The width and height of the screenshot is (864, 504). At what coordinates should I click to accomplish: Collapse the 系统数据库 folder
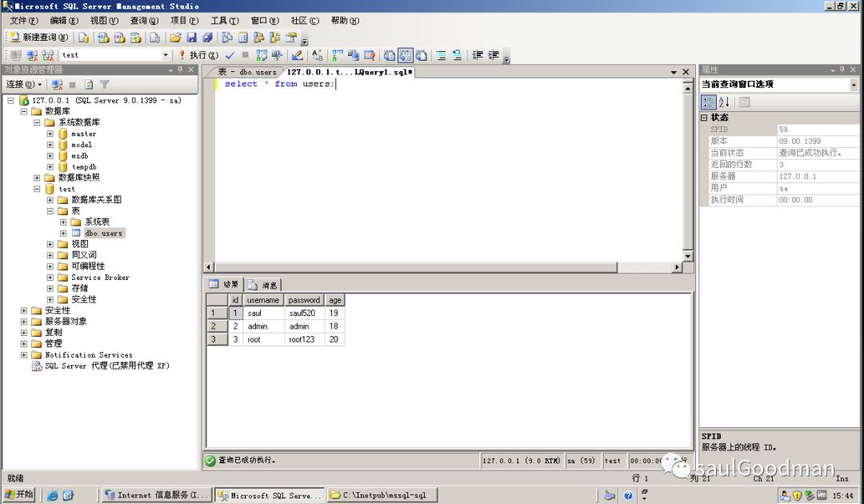37,122
